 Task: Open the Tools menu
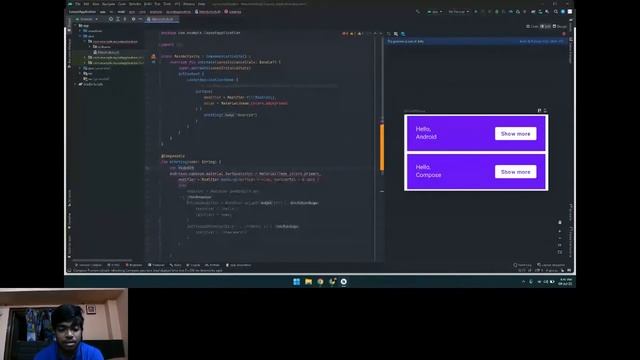167,4
